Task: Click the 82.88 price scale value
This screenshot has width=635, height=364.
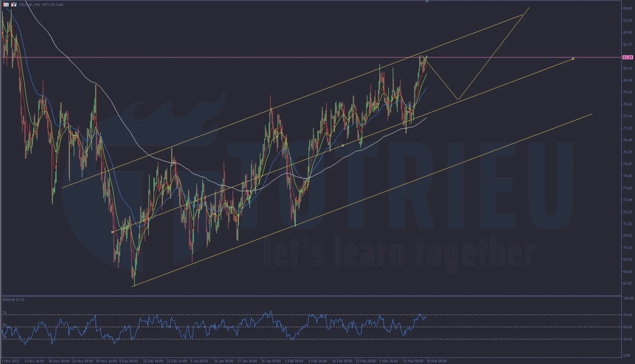Action: 627,32
